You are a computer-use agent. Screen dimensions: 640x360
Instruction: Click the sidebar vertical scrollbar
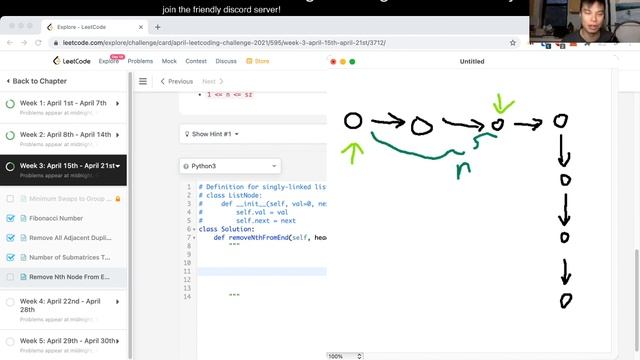coord(130,216)
